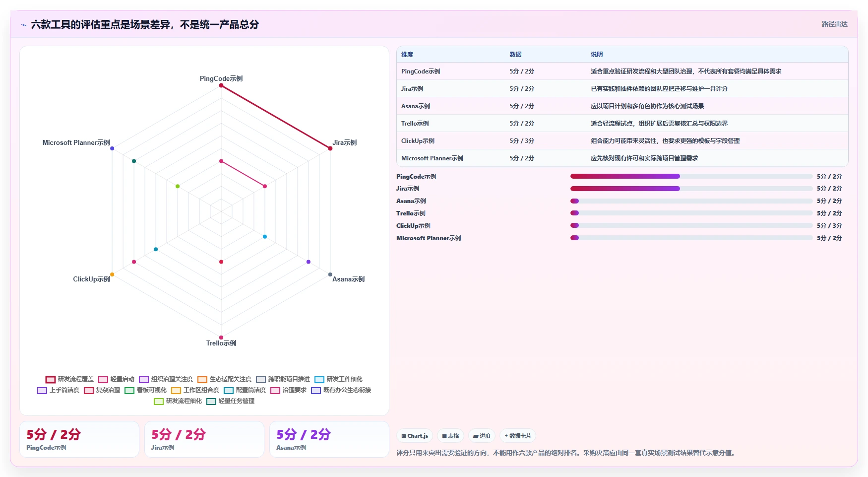
Task: Toggle the 跨职能项目推进 legend series
Action: coord(283,379)
